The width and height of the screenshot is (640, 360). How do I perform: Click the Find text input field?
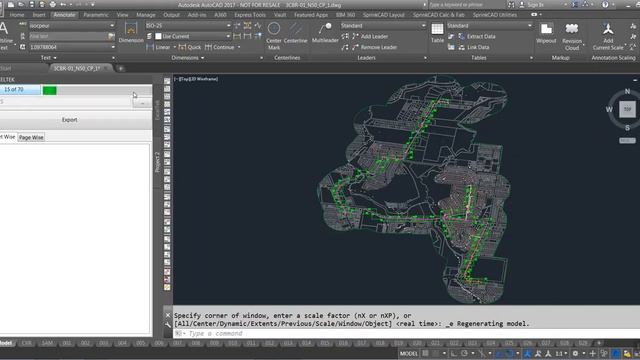point(69,36)
